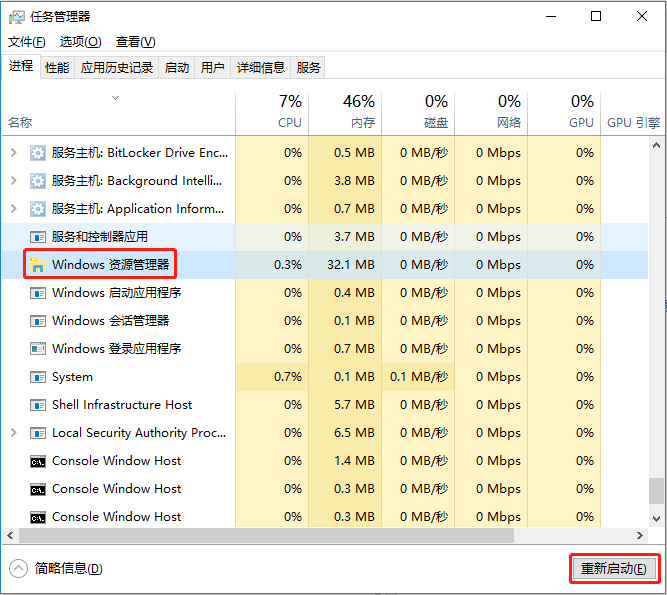
Task: Switch to the 服务 tab
Action: click(308, 68)
